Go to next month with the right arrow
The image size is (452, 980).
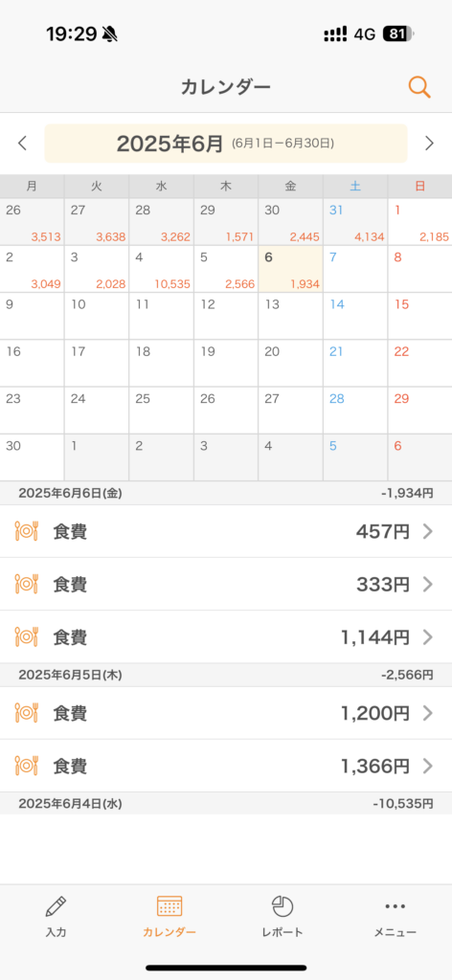(x=429, y=144)
